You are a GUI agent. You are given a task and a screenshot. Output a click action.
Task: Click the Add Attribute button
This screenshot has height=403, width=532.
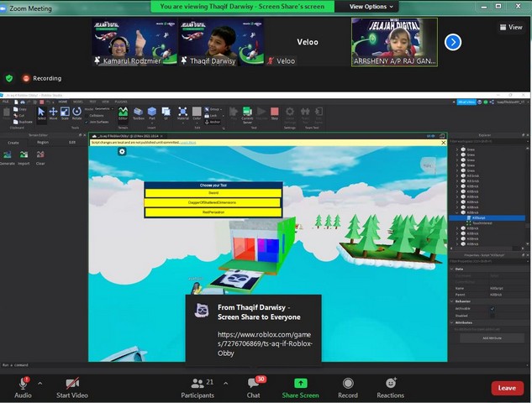click(x=492, y=338)
